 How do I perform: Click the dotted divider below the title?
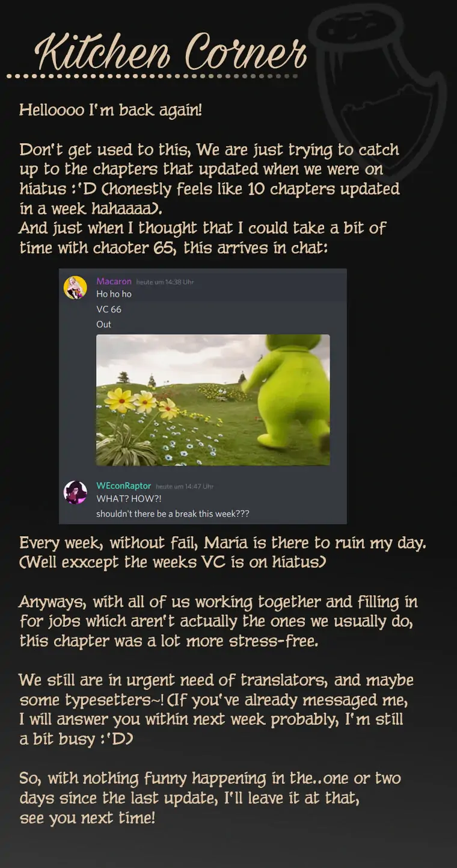(x=152, y=76)
